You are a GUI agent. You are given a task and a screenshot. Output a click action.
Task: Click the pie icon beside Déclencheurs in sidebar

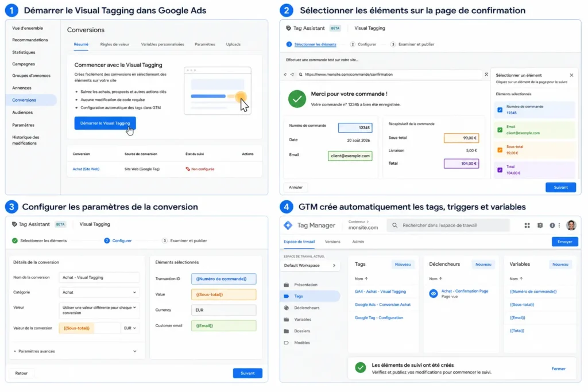pyautogui.click(x=287, y=308)
